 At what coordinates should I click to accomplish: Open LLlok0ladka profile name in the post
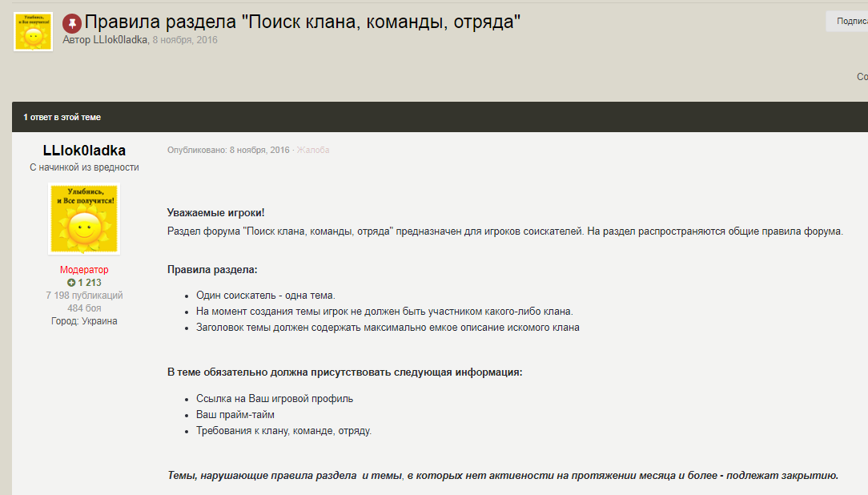pyautogui.click(x=84, y=150)
